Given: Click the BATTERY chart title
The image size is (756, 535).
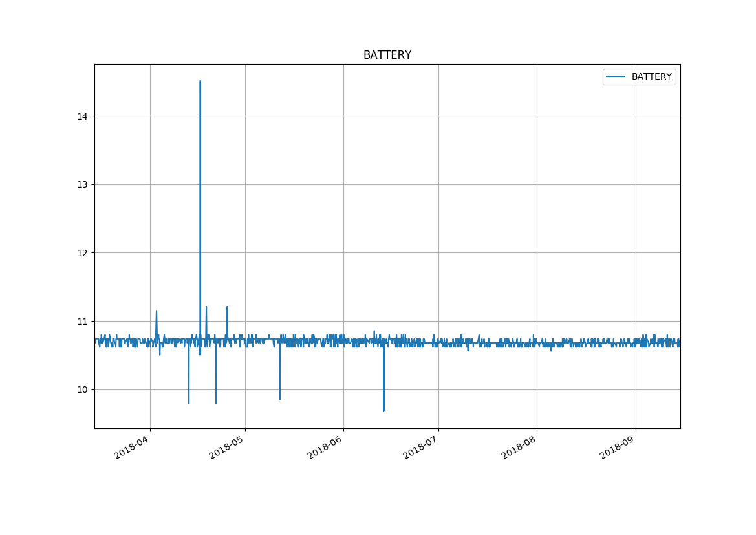Looking at the screenshot, I should 387,56.
